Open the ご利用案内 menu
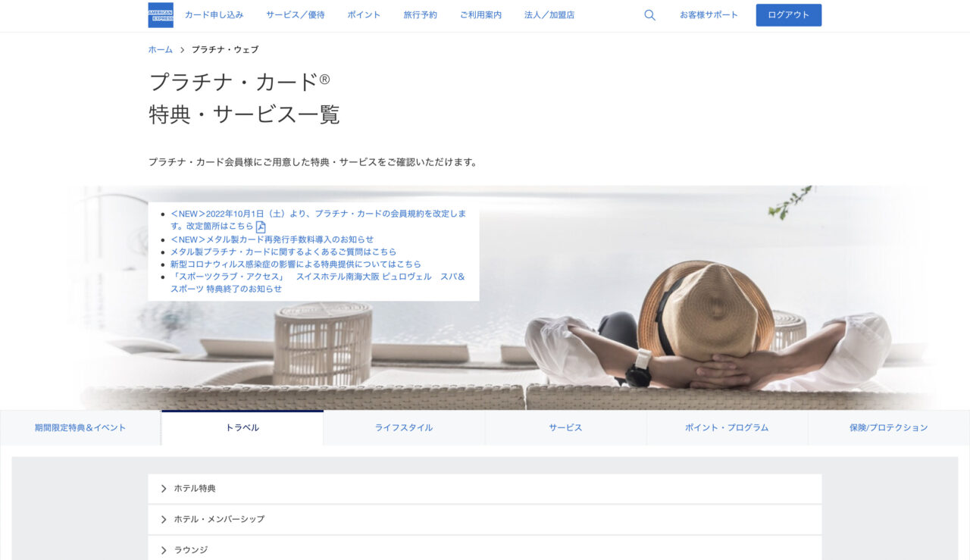The image size is (970, 560). (480, 15)
